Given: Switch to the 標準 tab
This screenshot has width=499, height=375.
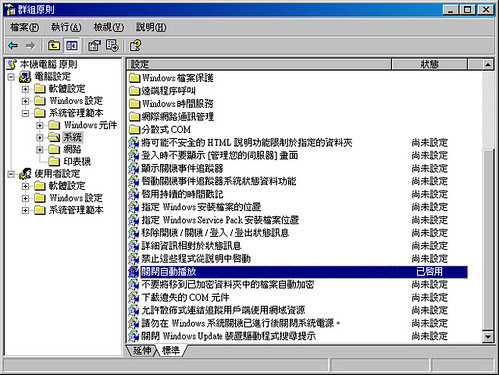Looking at the screenshot, I should tap(171, 350).
